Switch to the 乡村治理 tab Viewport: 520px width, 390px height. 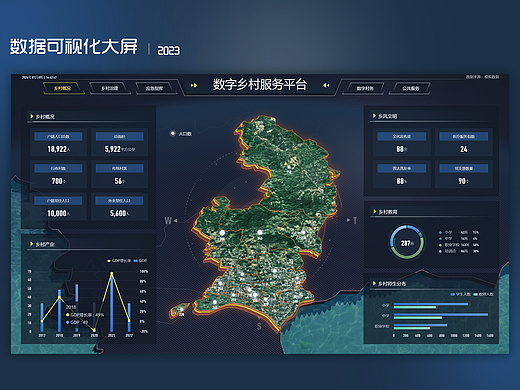click(110, 88)
